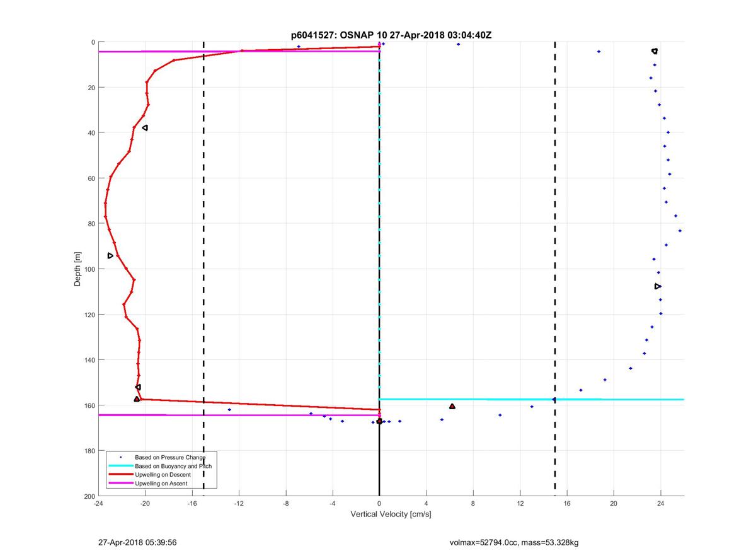Viewport: 756px width, 558px height.
Task: Click the triangle marker near 24 cm/s at 4 m depth
Action: [655, 51]
